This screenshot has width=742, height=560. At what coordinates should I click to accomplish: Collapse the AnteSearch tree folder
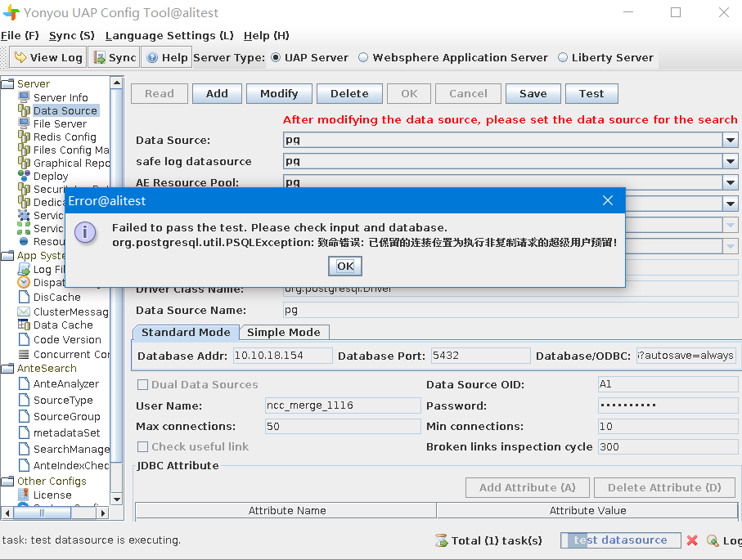(x=7, y=369)
